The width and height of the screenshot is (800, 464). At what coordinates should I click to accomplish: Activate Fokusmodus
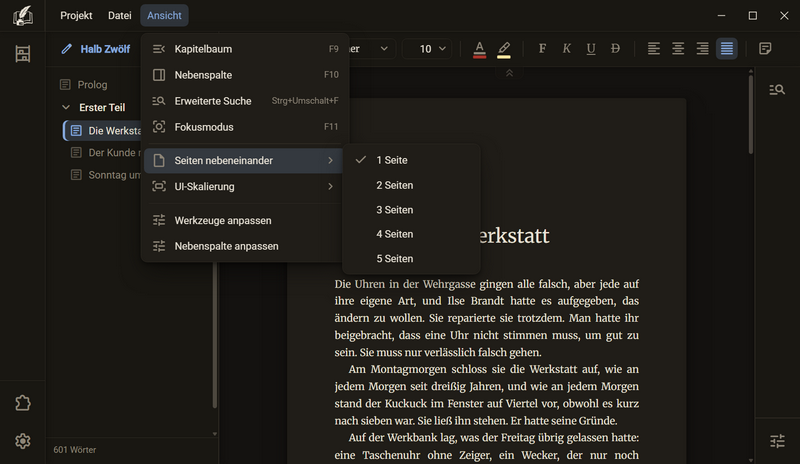245,127
